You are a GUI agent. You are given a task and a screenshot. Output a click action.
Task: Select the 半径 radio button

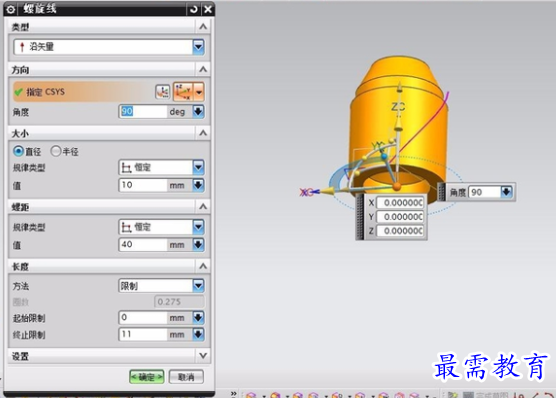(55, 151)
